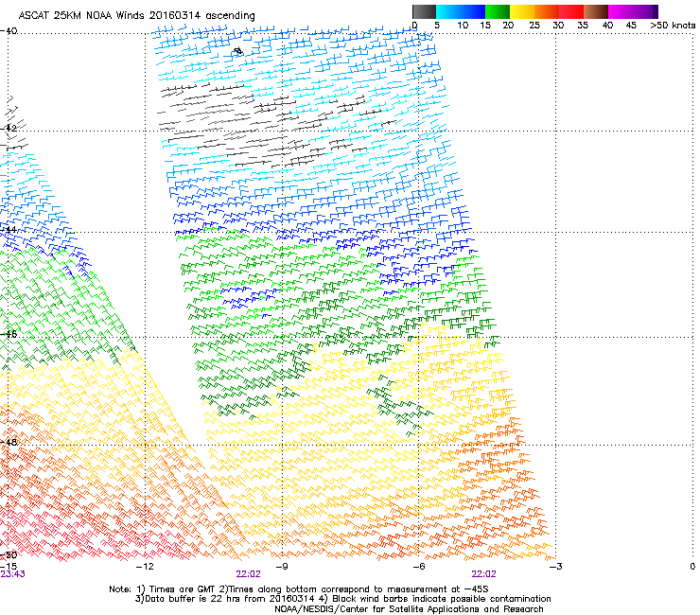Screen dimensions: 700x615
Task: Pick the blue 5-15 knots color bar segment
Action: 461,11
